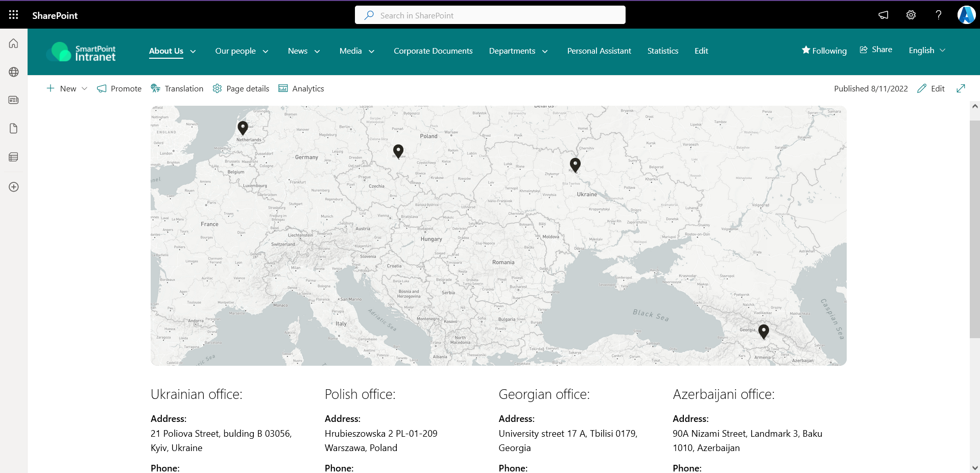Open the news feed icon in sidebar
980x473 pixels.
[14, 100]
